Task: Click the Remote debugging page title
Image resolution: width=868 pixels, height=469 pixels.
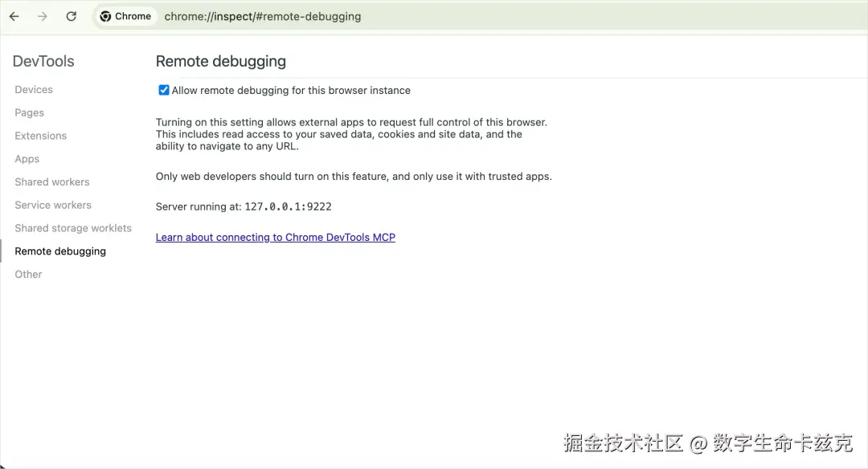Action: coord(220,61)
